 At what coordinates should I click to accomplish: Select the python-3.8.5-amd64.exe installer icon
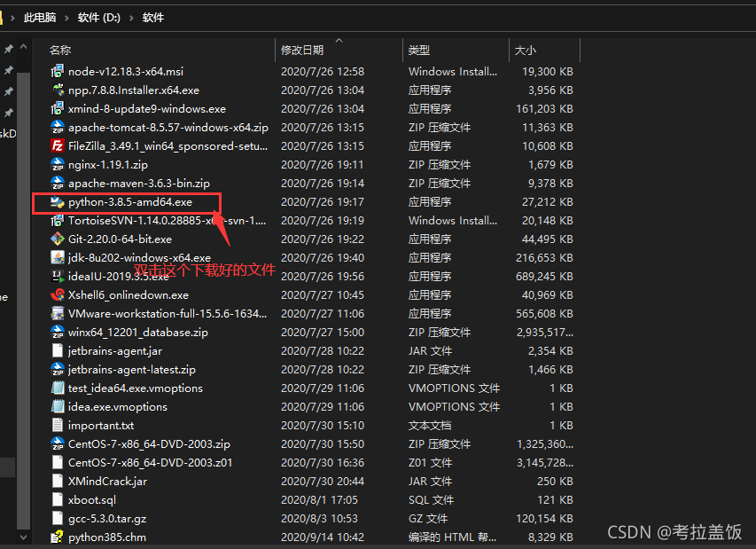pos(58,201)
